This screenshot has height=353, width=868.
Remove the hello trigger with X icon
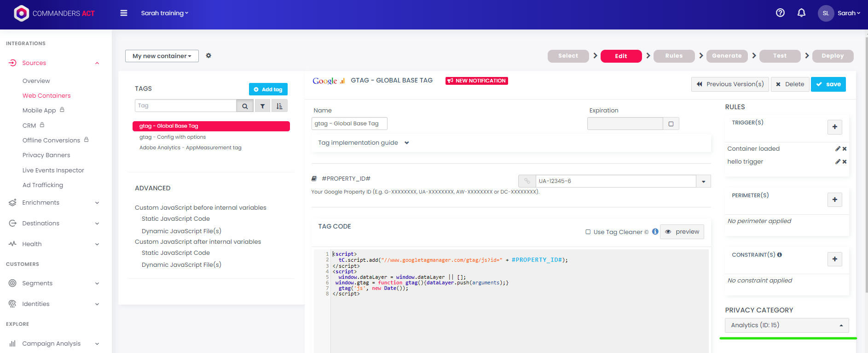(845, 162)
